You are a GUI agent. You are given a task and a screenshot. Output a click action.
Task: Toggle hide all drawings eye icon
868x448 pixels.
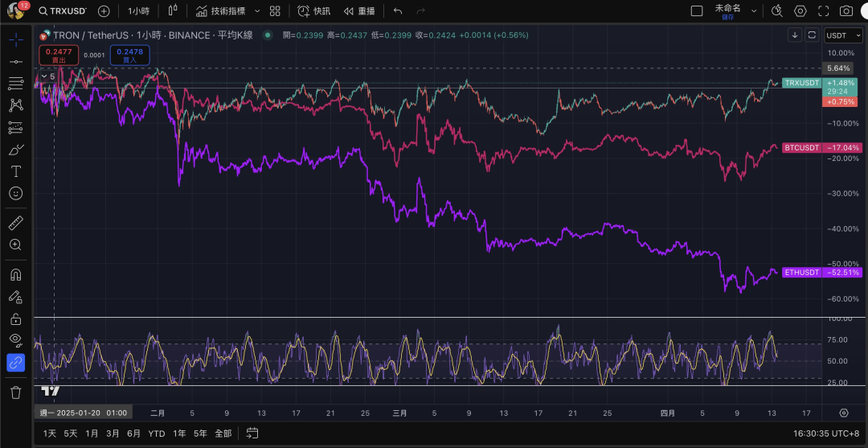click(x=16, y=339)
